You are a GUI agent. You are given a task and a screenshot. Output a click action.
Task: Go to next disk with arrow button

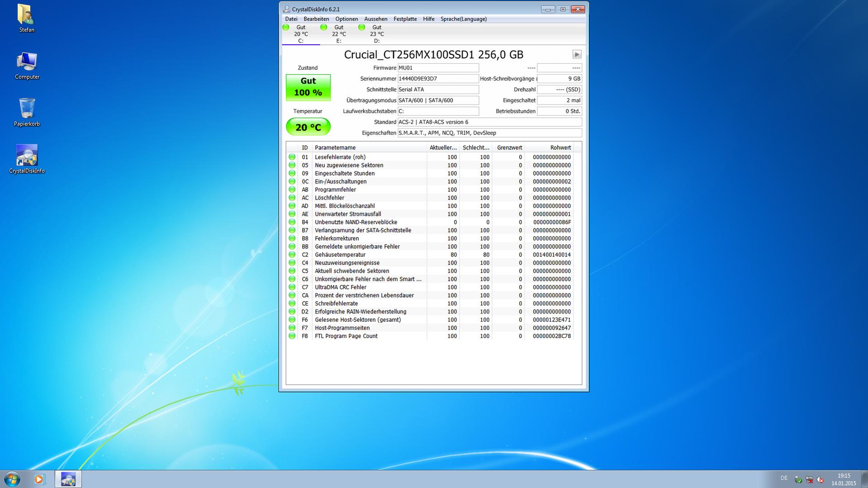[577, 54]
